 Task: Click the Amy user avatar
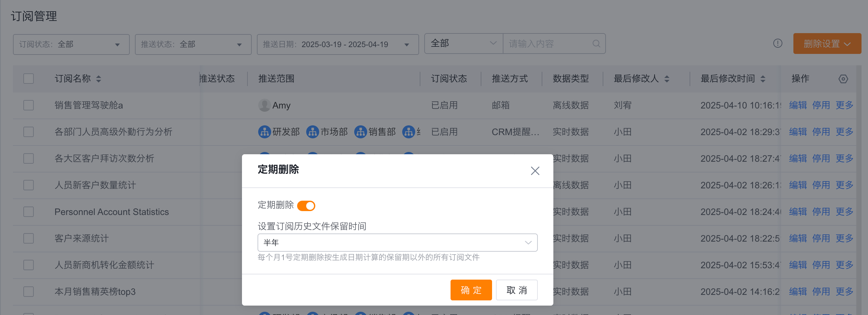[264, 105]
